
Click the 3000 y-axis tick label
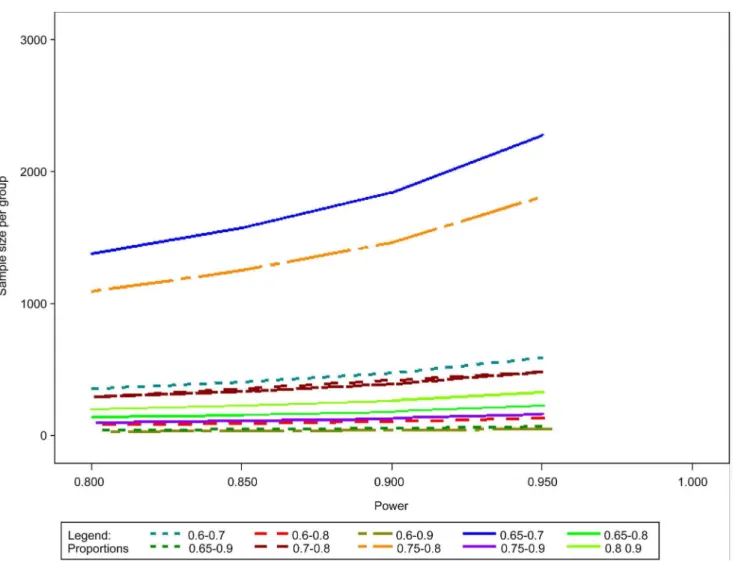tap(34, 40)
